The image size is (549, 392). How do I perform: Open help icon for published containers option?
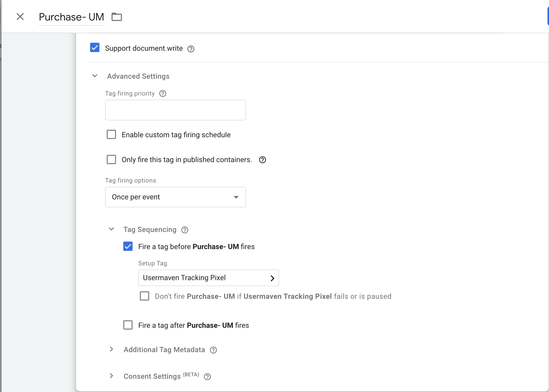262,160
